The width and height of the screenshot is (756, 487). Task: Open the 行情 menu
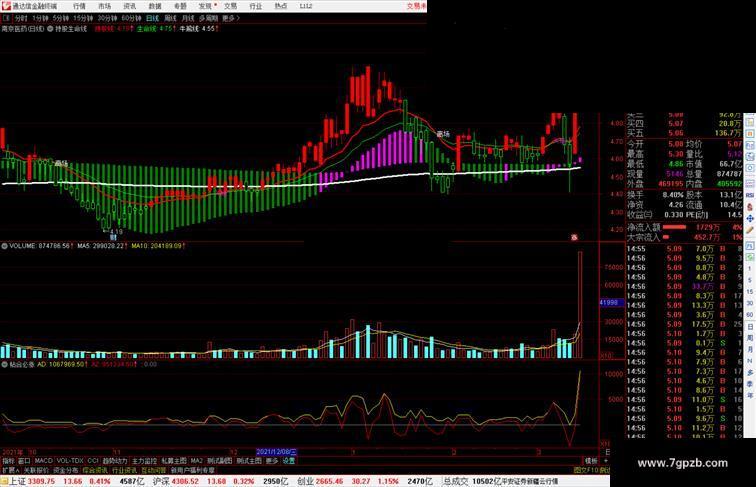80,6
